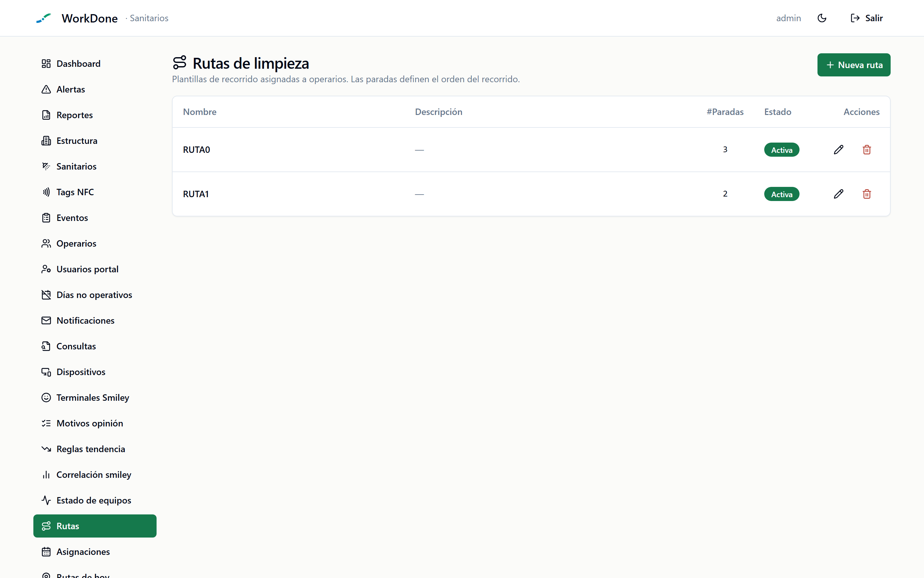
Task: Edit RUTA1 with the pencil icon
Action: (x=838, y=194)
